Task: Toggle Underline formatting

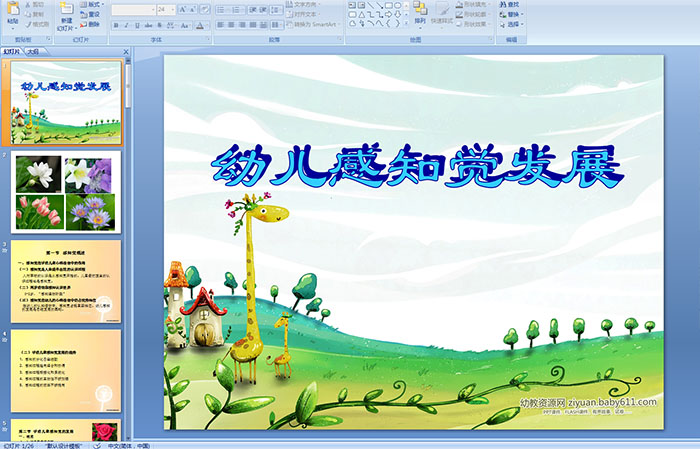Action: [137, 25]
